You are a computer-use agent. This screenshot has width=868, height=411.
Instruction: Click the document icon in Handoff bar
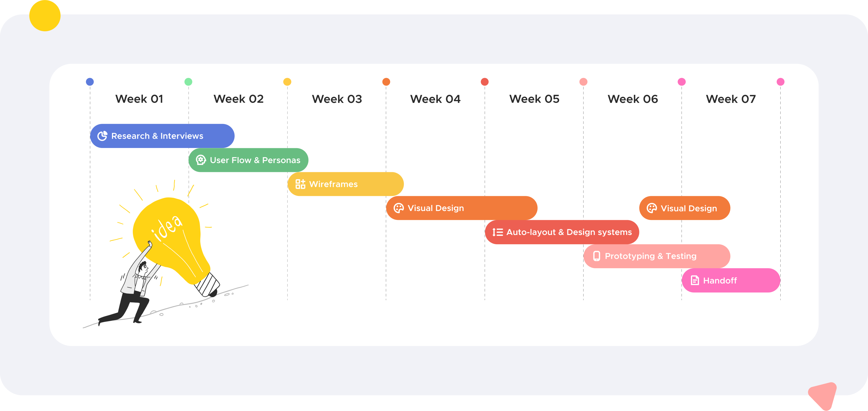tap(695, 280)
